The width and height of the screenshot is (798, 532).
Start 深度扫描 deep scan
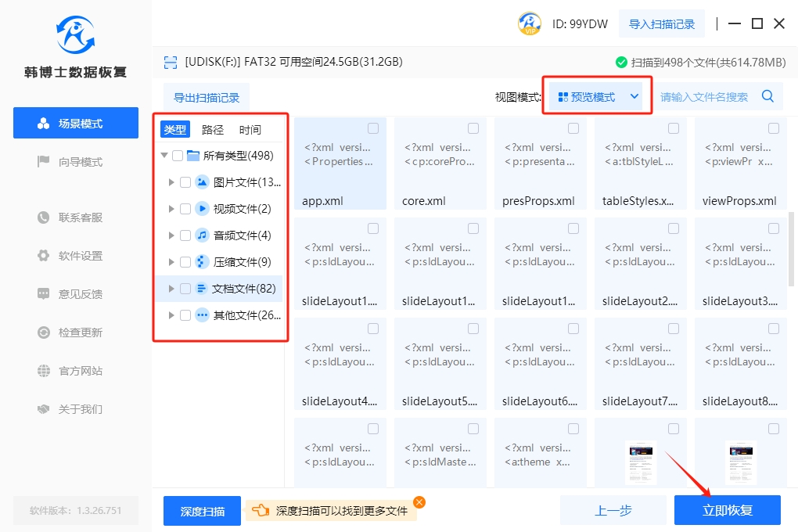[x=202, y=511]
